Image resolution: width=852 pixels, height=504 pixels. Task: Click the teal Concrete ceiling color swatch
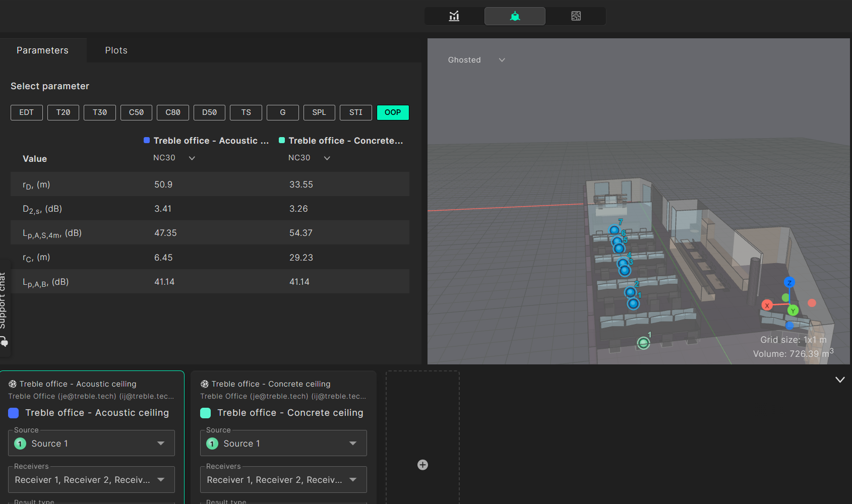(206, 413)
